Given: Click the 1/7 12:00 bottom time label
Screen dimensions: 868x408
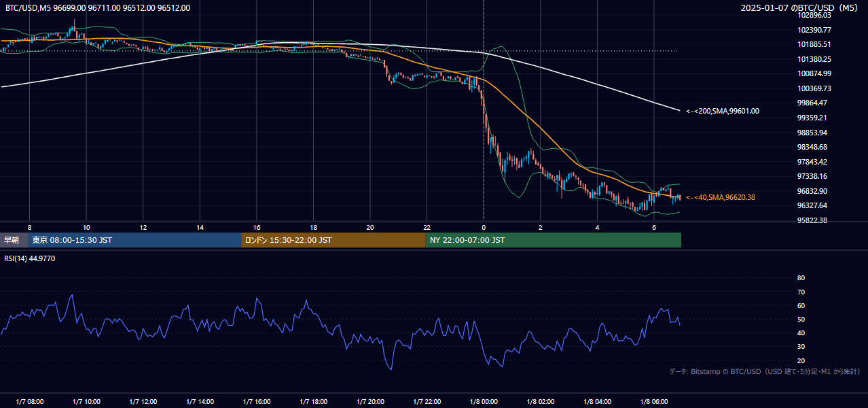Looking at the screenshot, I should click(x=143, y=402).
